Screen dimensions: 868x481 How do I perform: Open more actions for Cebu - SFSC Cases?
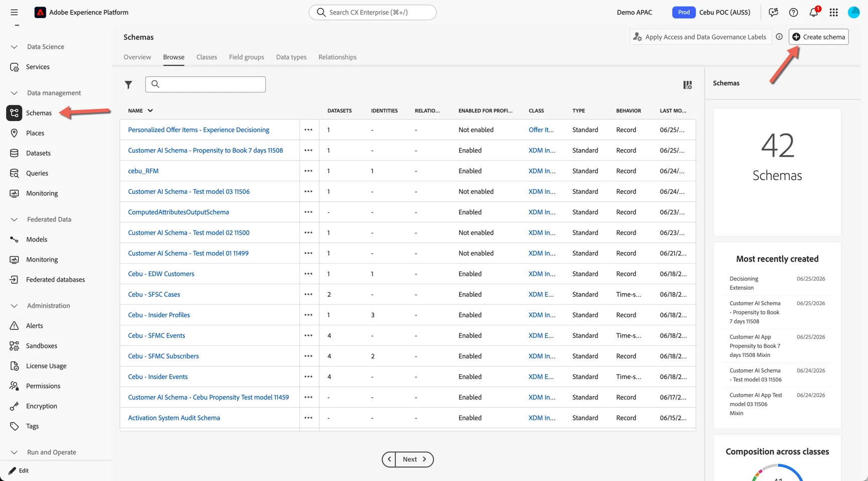point(308,294)
